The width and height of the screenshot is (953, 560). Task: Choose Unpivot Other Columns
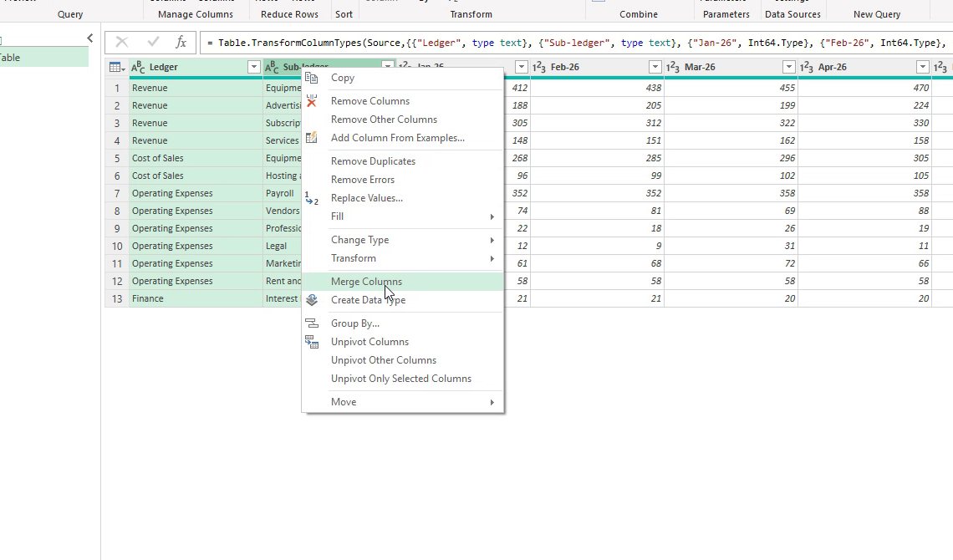pos(402,360)
